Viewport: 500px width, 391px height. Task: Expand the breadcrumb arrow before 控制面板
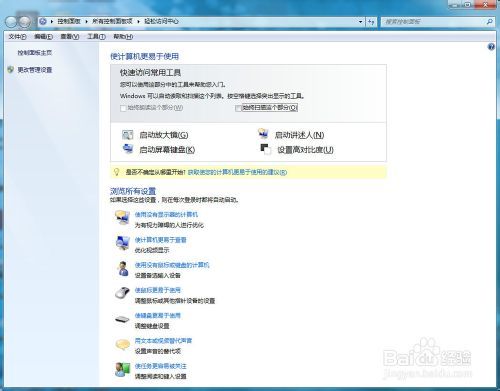[x=52, y=22]
